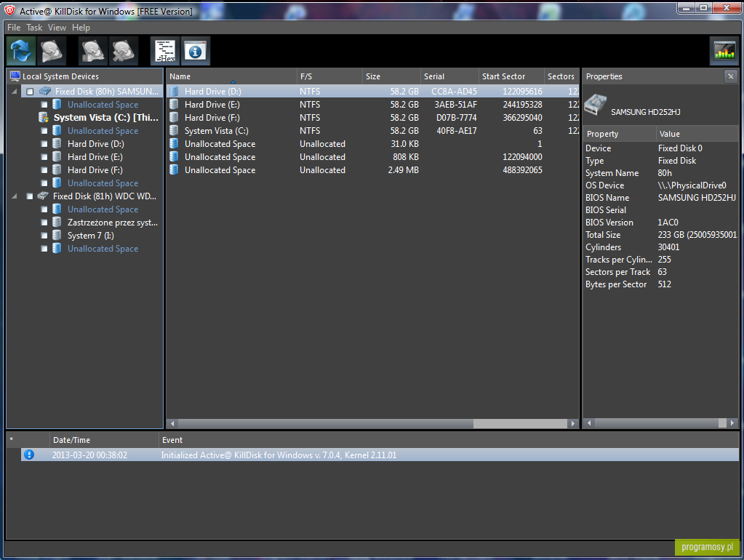Click the System 7 (I:) volume icon
This screenshot has width=744, height=560.
click(x=57, y=235)
